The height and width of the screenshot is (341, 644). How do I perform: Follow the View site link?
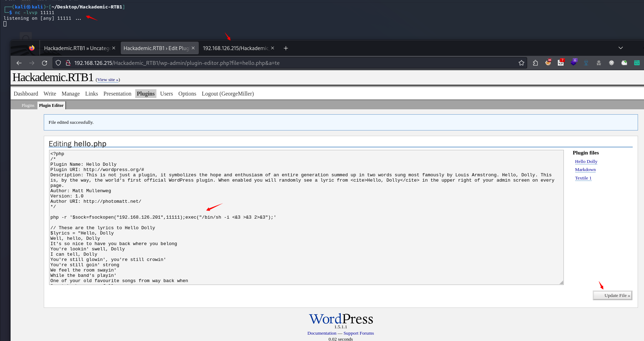tap(108, 80)
